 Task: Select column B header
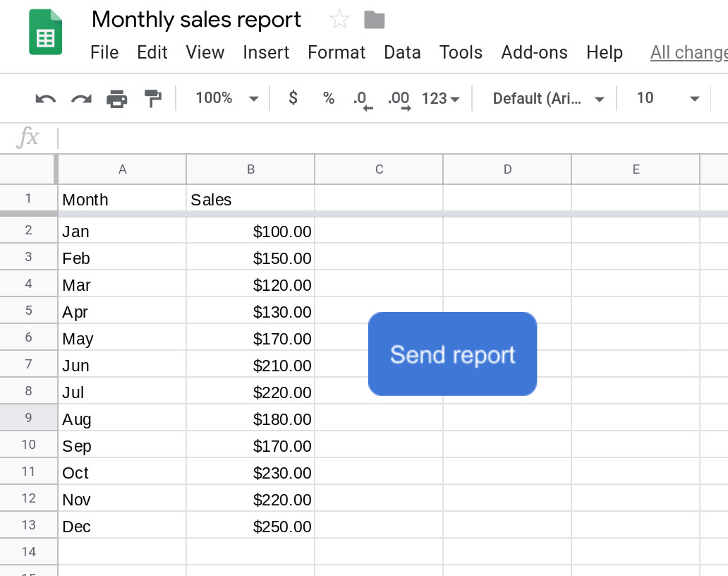pyautogui.click(x=250, y=169)
